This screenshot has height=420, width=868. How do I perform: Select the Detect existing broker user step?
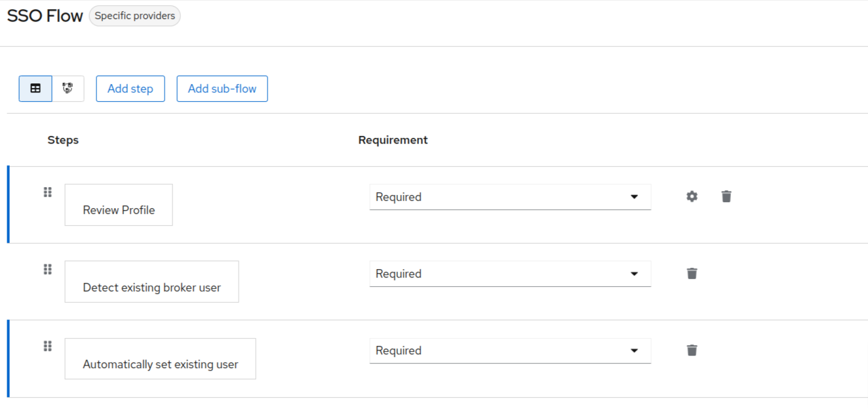[x=151, y=282]
